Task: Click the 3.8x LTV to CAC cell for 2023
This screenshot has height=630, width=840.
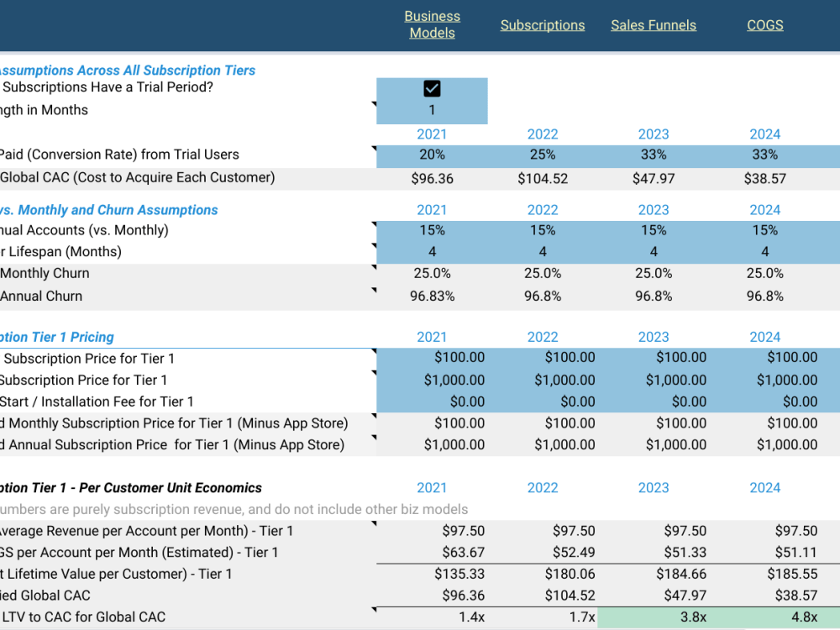Action: 654,616
